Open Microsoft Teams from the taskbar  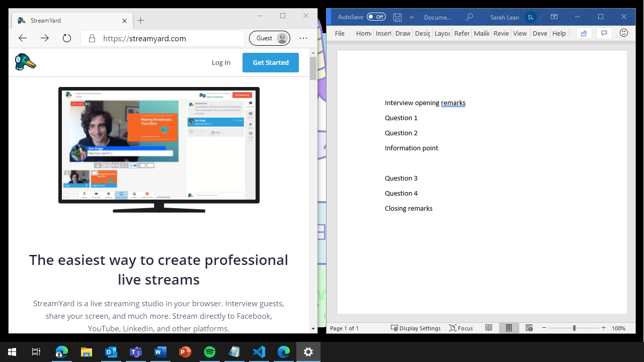[x=136, y=352]
